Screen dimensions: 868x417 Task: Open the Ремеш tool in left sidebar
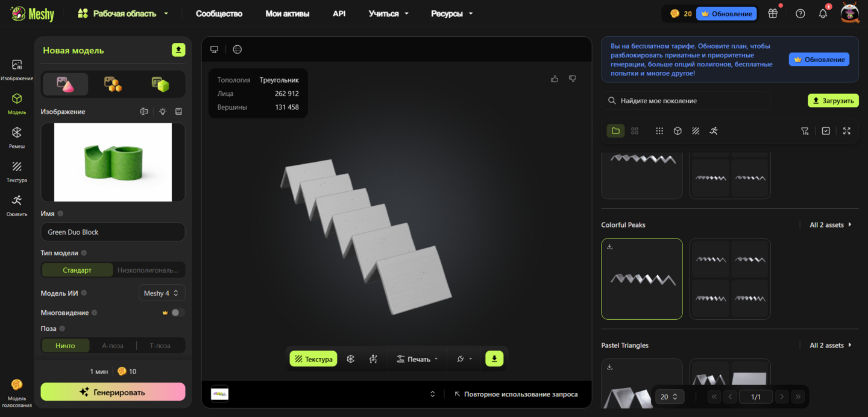tap(17, 137)
